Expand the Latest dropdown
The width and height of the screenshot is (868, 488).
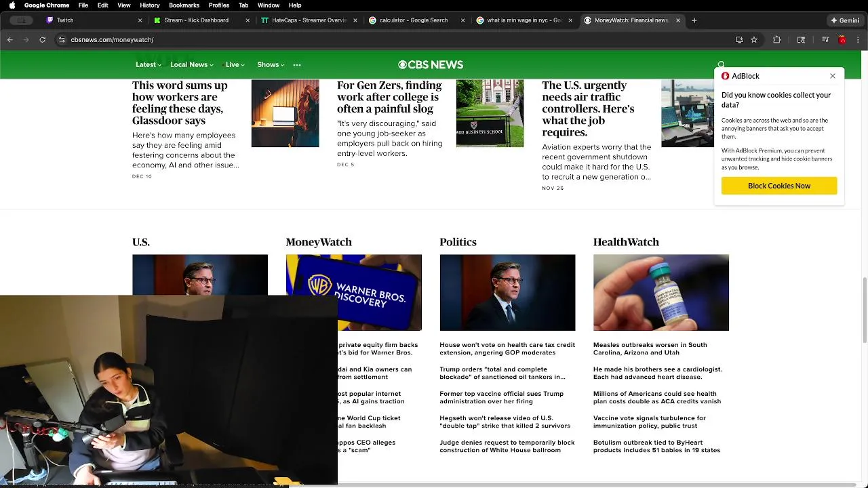click(149, 65)
